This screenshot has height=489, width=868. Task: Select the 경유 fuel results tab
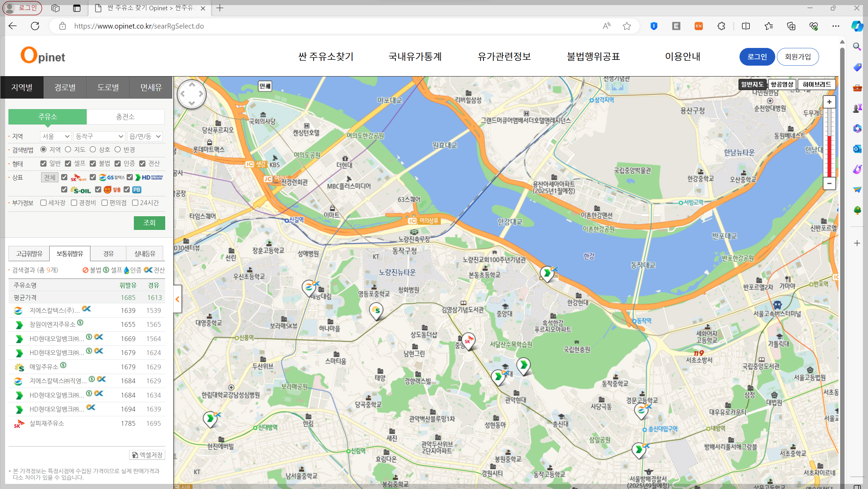coord(108,253)
